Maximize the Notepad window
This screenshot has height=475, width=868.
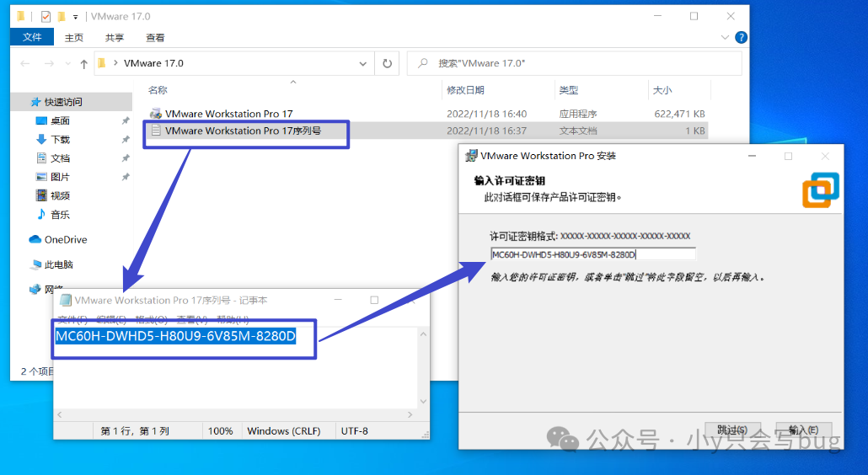pyautogui.click(x=374, y=300)
